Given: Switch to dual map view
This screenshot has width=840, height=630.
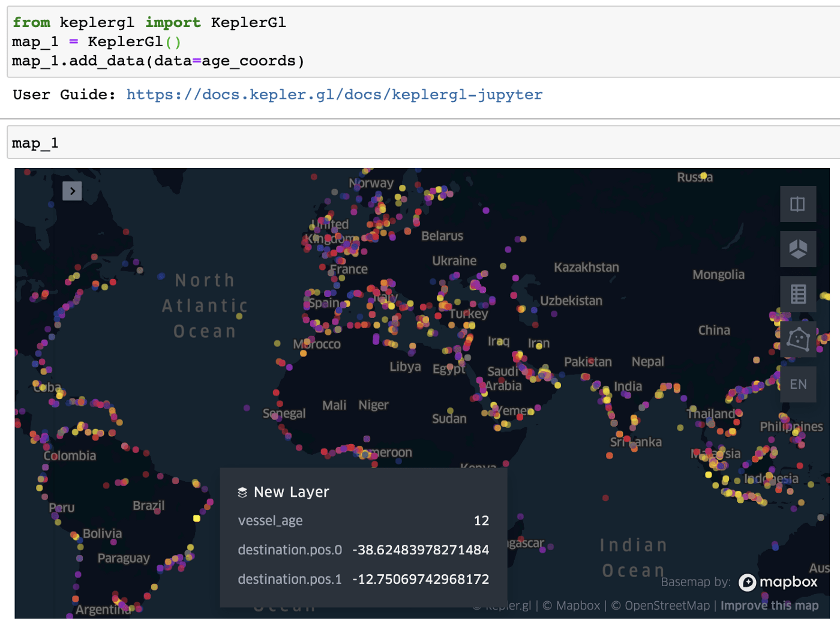Looking at the screenshot, I should tap(798, 204).
